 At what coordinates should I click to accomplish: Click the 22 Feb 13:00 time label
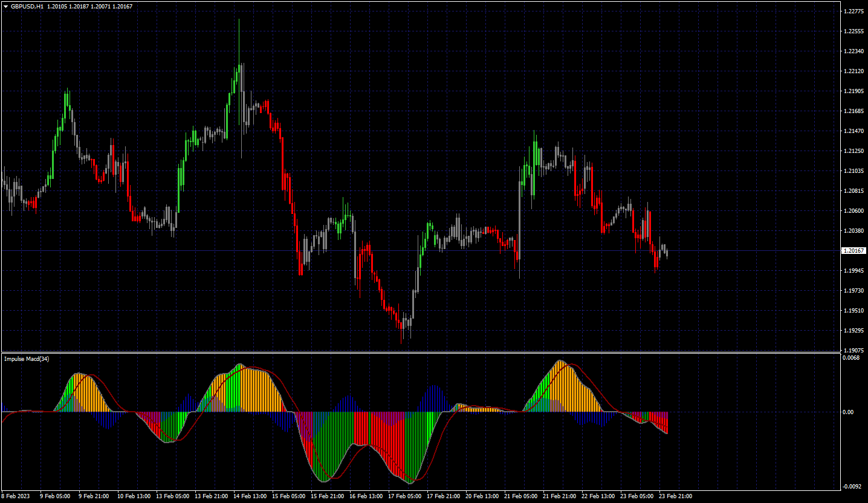tap(598, 496)
